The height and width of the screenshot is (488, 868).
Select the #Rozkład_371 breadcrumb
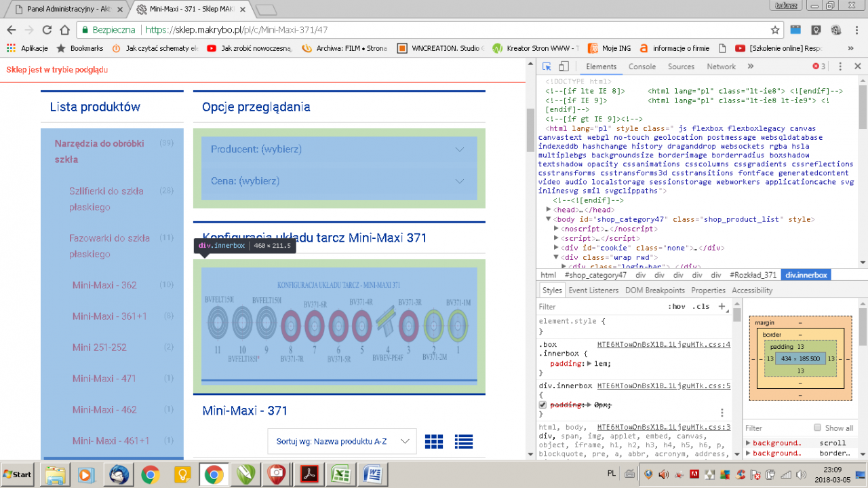pos(753,275)
